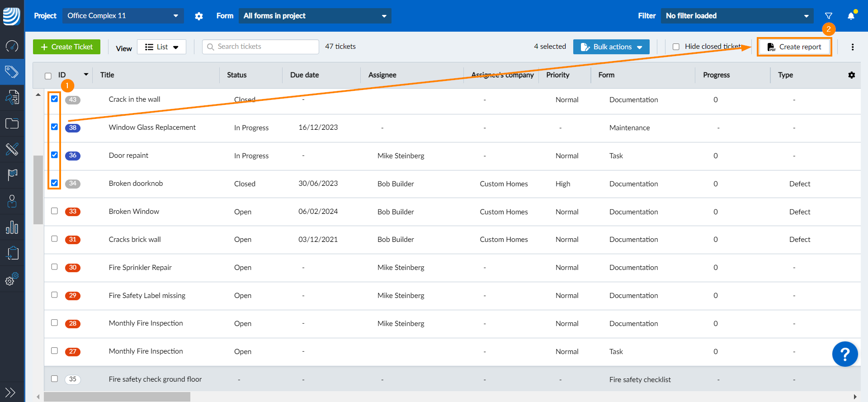868x402 pixels.
Task: Sort by the Priority column header
Action: tap(558, 75)
